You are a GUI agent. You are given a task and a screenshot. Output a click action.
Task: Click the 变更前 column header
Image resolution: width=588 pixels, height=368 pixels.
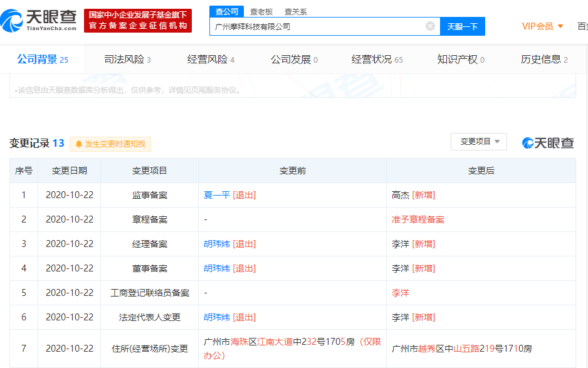tap(293, 171)
